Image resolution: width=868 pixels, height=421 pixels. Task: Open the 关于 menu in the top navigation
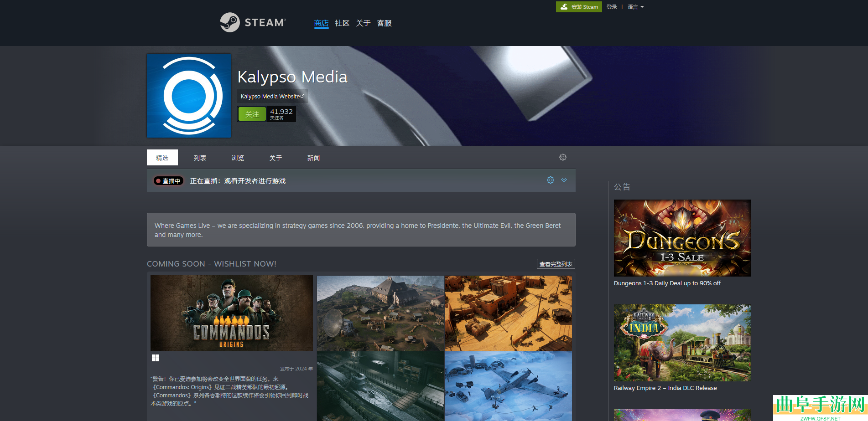pos(363,23)
